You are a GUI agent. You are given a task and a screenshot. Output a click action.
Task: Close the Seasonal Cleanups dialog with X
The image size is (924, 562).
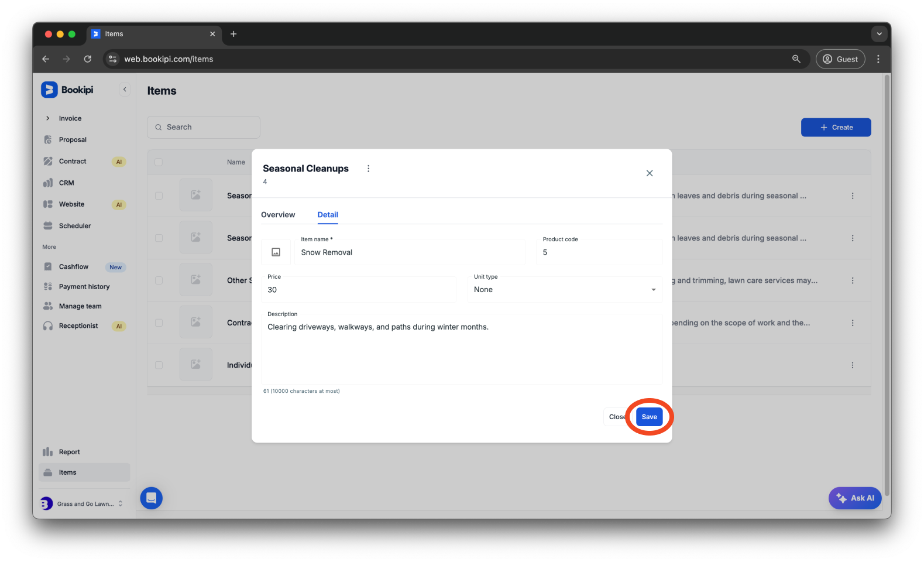tap(650, 173)
